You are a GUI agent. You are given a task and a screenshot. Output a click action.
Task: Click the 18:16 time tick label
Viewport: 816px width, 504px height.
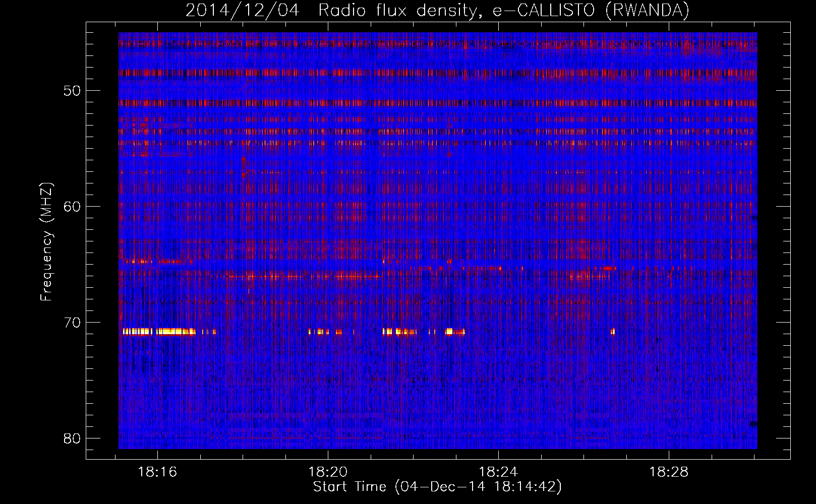click(x=158, y=472)
